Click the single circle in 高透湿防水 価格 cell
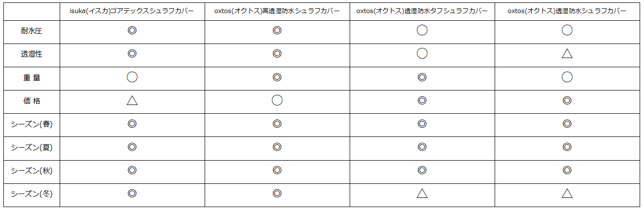The width and height of the screenshot is (644, 210). [277, 100]
